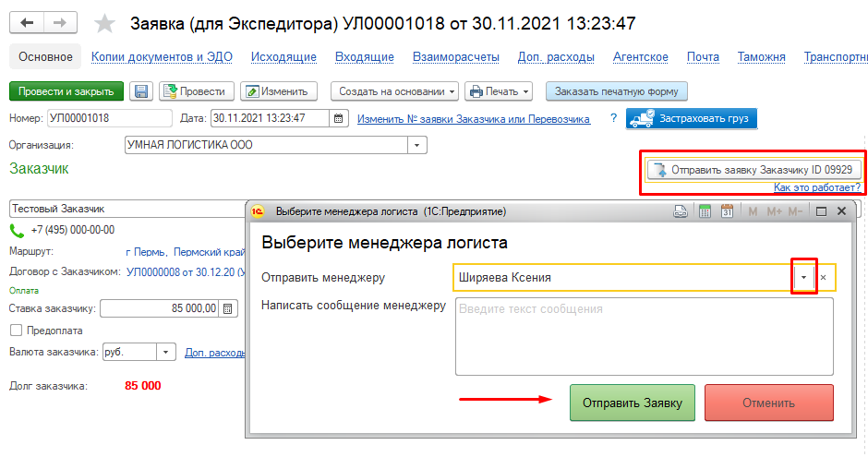Click the M+ memory button in dialog

pyautogui.click(x=774, y=211)
